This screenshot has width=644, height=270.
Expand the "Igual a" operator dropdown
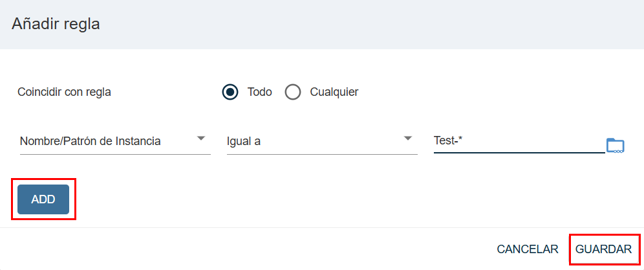click(x=321, y=141)
